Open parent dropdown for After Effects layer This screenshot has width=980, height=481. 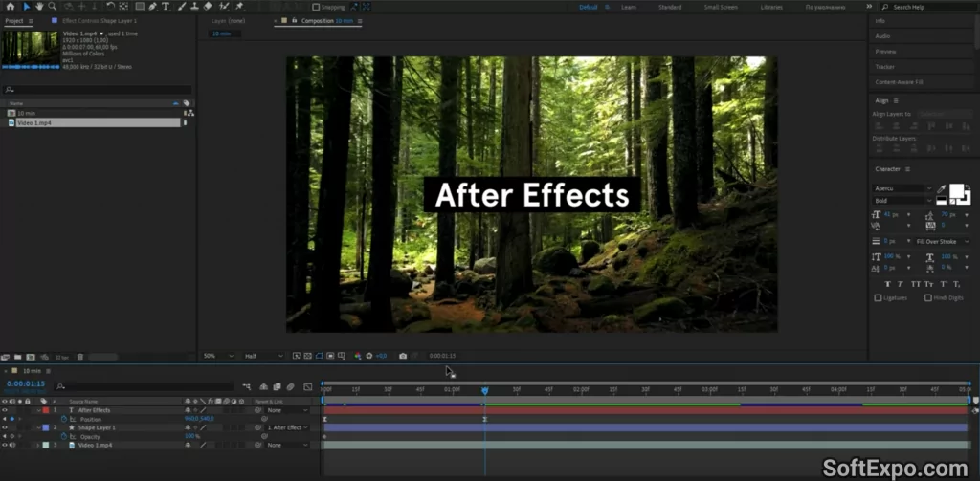[x=287, y=410]
